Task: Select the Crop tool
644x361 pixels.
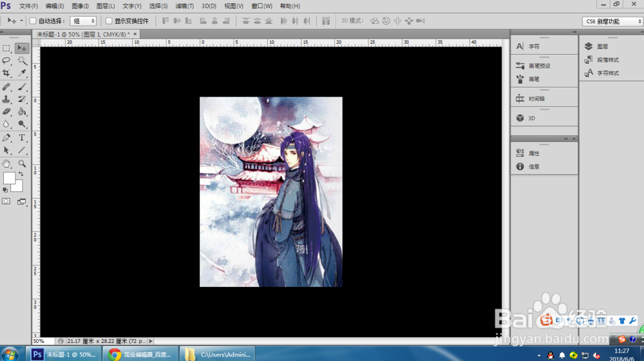Action: [x=6, y=73]
